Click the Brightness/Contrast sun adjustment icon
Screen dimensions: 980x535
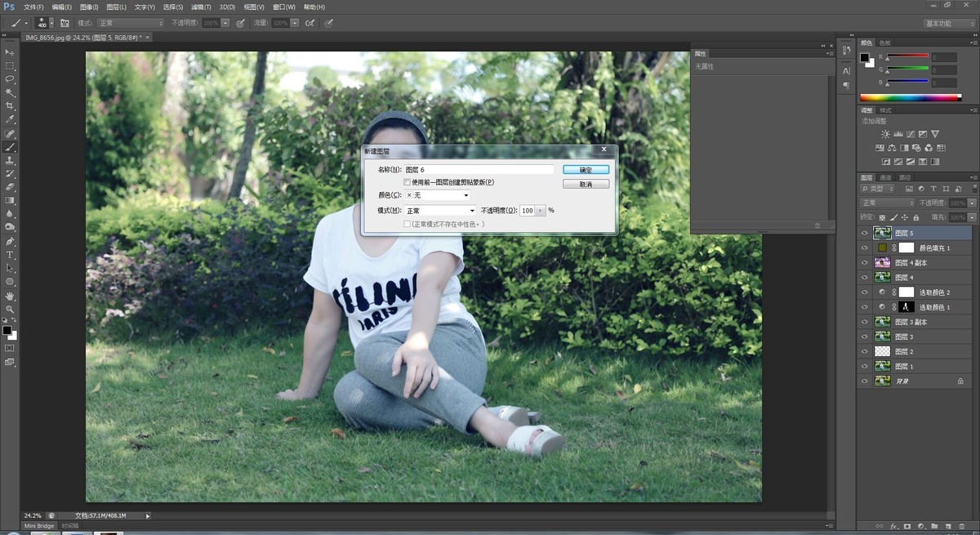point(885,134)
